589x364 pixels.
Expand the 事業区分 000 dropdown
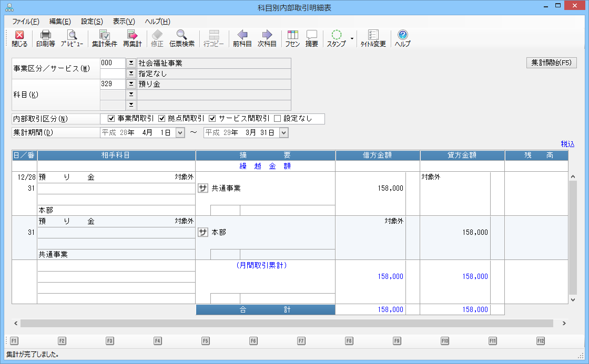coord(131,63)
